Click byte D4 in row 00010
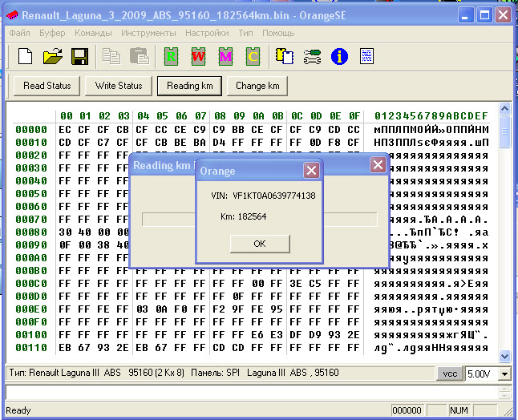The height and width of the screenshot is (420, 518). click(x=219, y=143)
